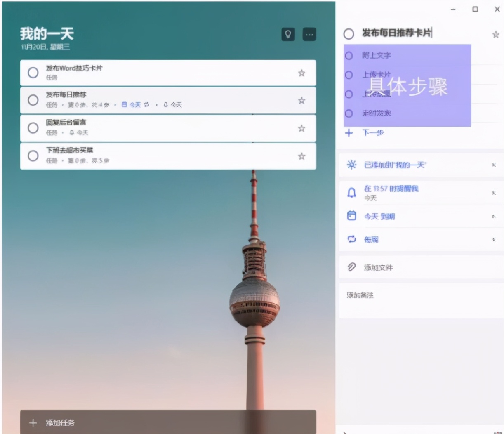Mark task 发布Word技巧卡片 as complete
The width and height of the screenshot is (504, 434).
point(33,73)
